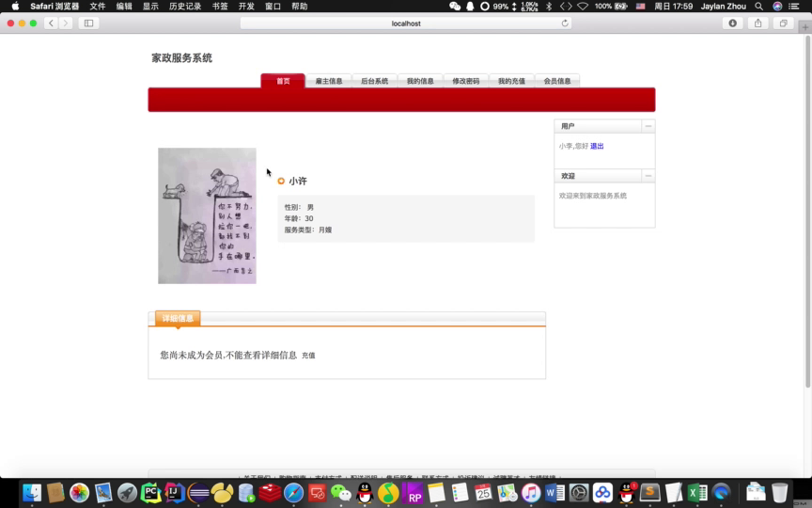This screenshot has height=508, width=812.
Task: Open Sublime Text from the Dock
Action: 650,493
